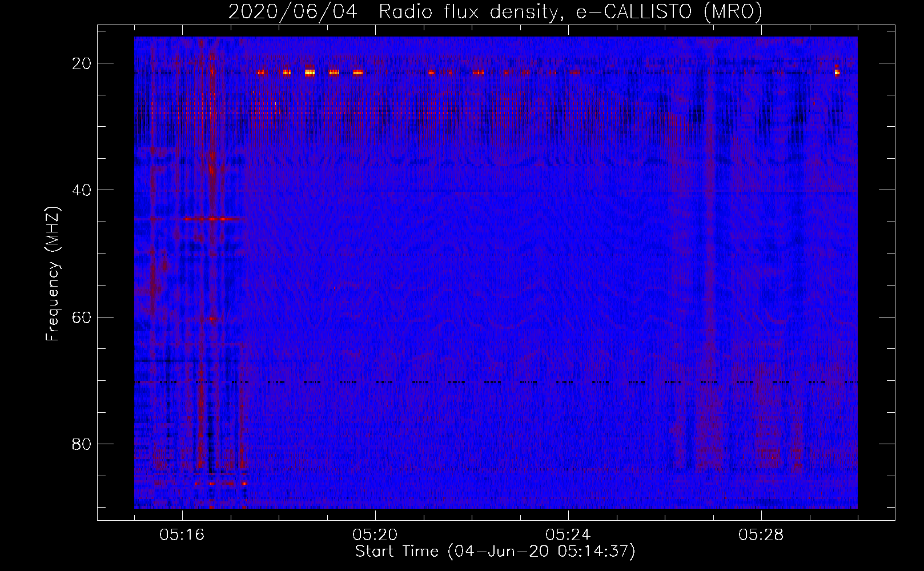Click the 40 MHz frequency tick label
The width and height of the screenshot is (924, 571).
[x=82, y=190]
